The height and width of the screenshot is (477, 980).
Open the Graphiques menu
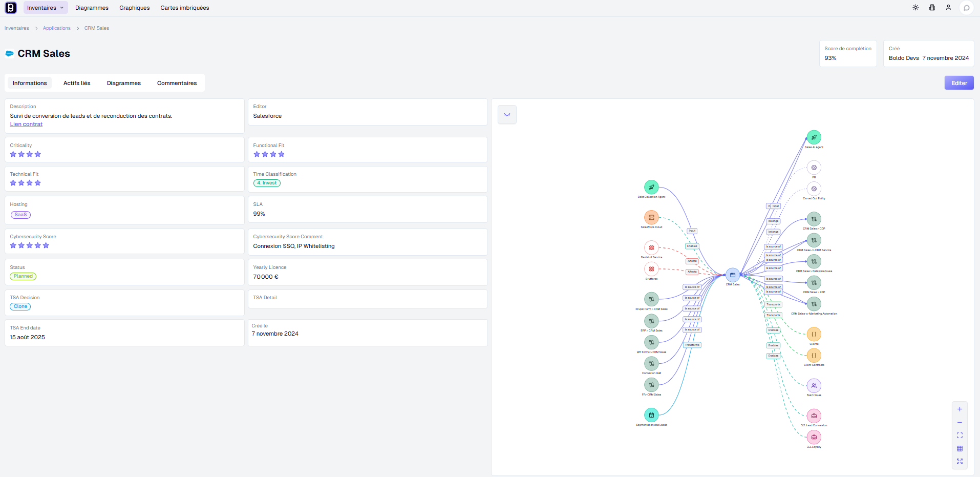[135, 8]
